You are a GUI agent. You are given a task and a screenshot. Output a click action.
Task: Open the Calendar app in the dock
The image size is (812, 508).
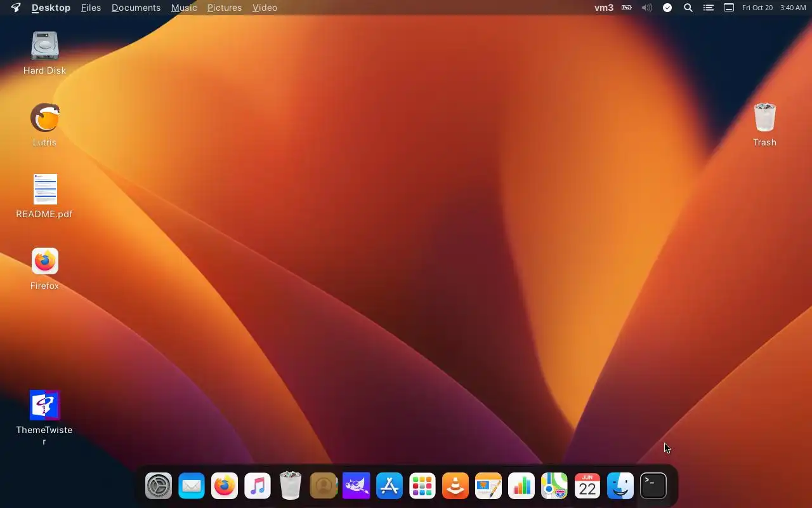(x=587, y=486)
